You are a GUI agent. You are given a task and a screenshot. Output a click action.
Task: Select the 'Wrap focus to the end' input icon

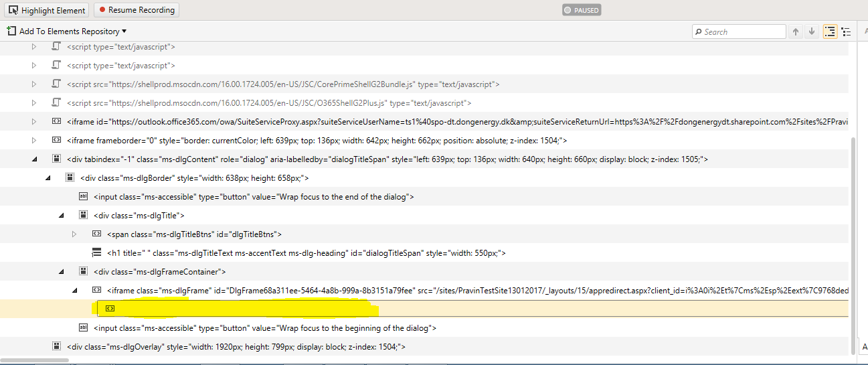pos(84,197)
